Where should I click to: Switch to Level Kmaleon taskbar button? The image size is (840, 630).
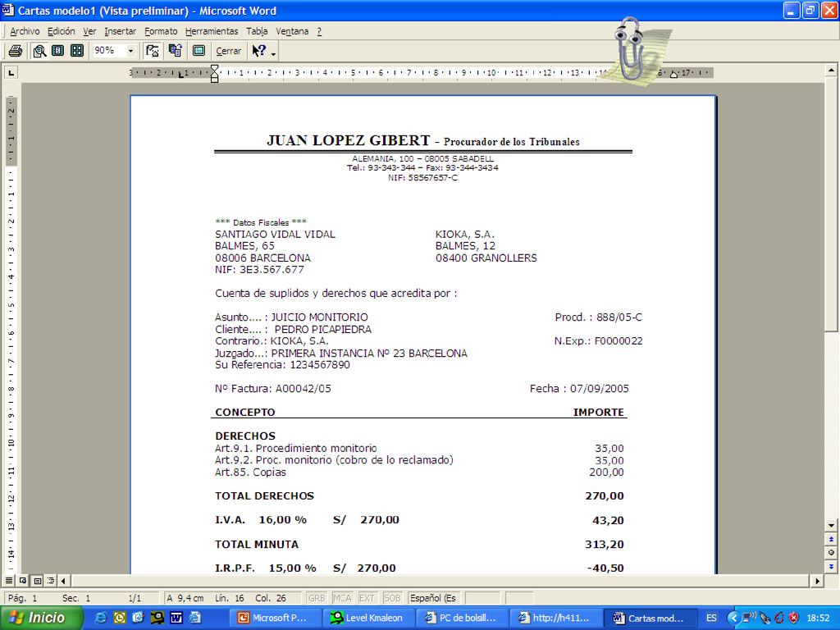pos(369,618)
